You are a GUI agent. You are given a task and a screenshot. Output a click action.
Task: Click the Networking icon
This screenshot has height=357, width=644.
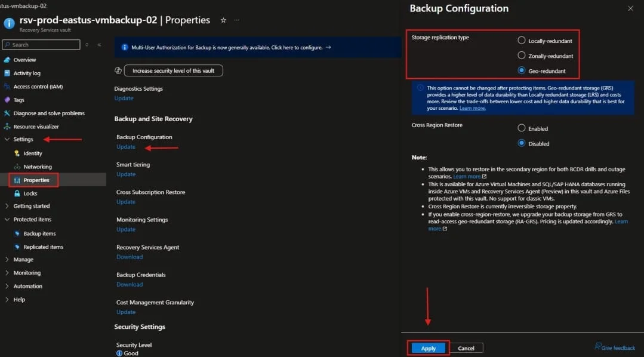[17, 167]
